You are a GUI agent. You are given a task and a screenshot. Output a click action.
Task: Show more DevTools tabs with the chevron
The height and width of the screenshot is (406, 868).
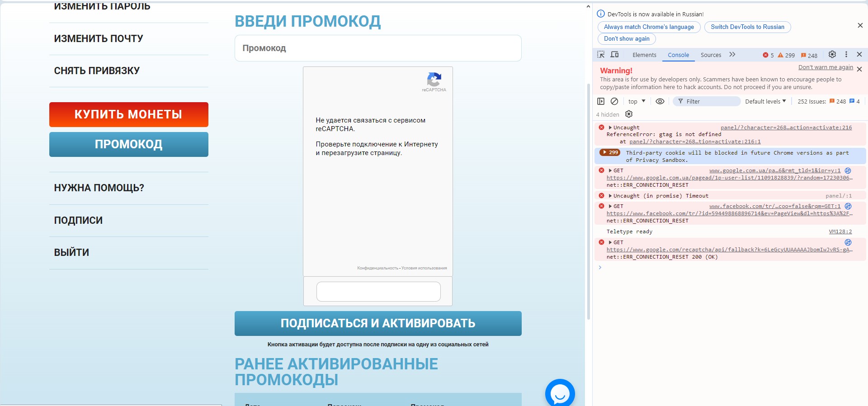click(732, 55)
